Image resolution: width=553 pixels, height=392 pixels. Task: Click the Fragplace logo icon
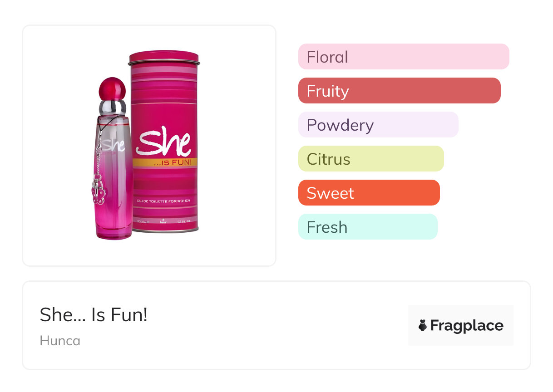click(423, 325)
